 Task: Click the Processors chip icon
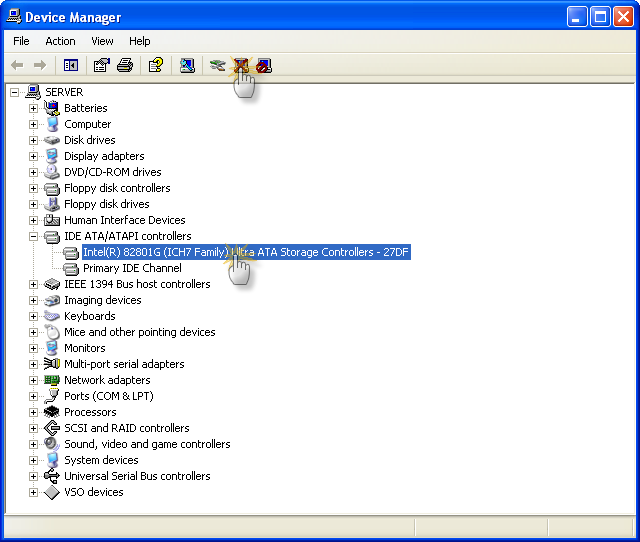[x=52, y=412]
